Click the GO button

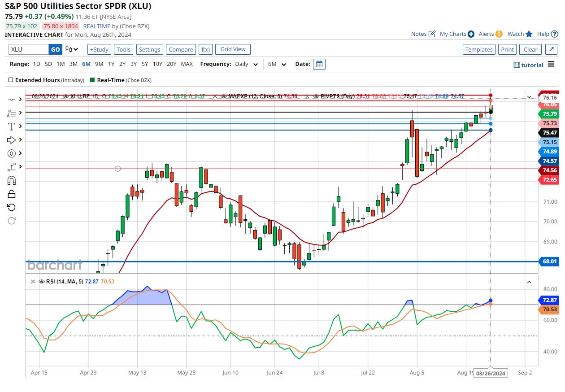pyautogui.click(x=55, y=49)
